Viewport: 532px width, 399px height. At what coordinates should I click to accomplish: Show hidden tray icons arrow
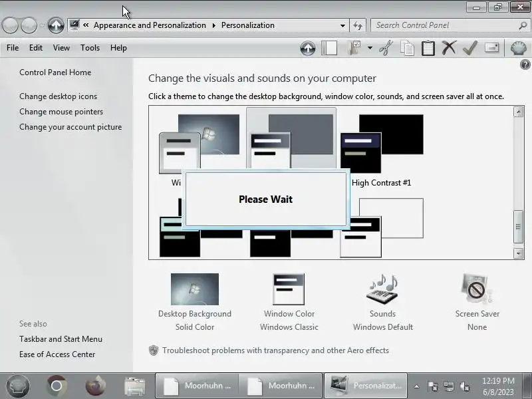[x=416, y=386]
